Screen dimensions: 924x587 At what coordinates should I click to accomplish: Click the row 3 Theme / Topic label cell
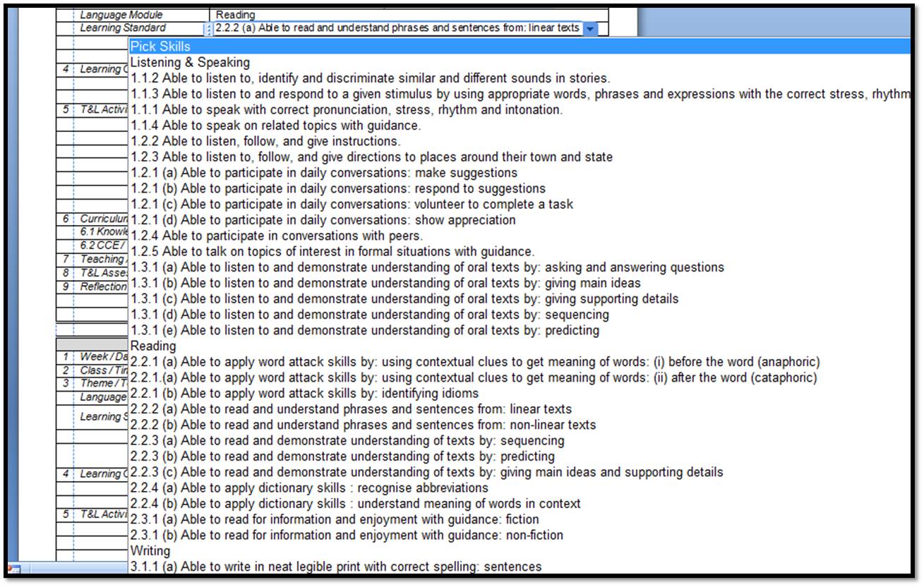coord(102,384)
